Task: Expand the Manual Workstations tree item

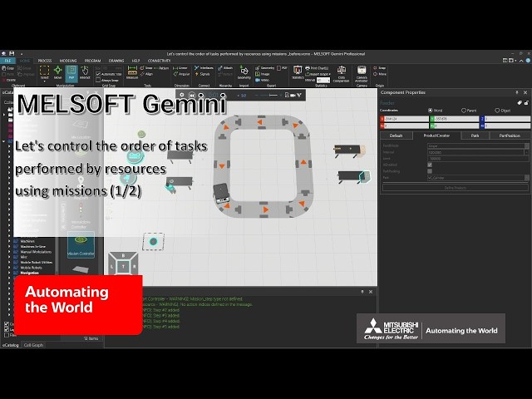Action: tap(9, 252)
